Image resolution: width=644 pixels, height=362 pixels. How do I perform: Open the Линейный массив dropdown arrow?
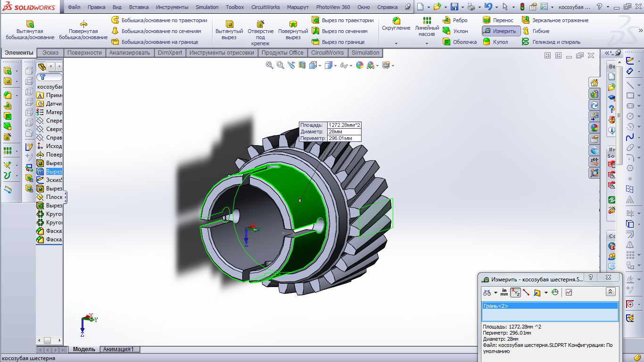click(427, 43)
